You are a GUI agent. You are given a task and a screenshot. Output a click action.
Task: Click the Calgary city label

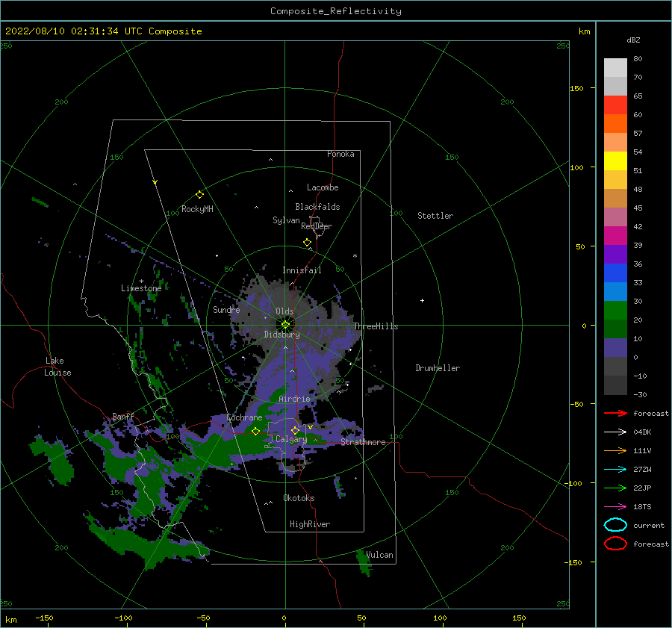(x=291, y=439)
